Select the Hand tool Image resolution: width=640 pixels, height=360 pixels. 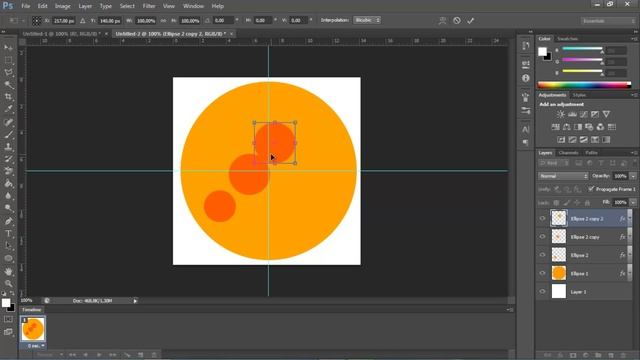(x=8, y=271)
